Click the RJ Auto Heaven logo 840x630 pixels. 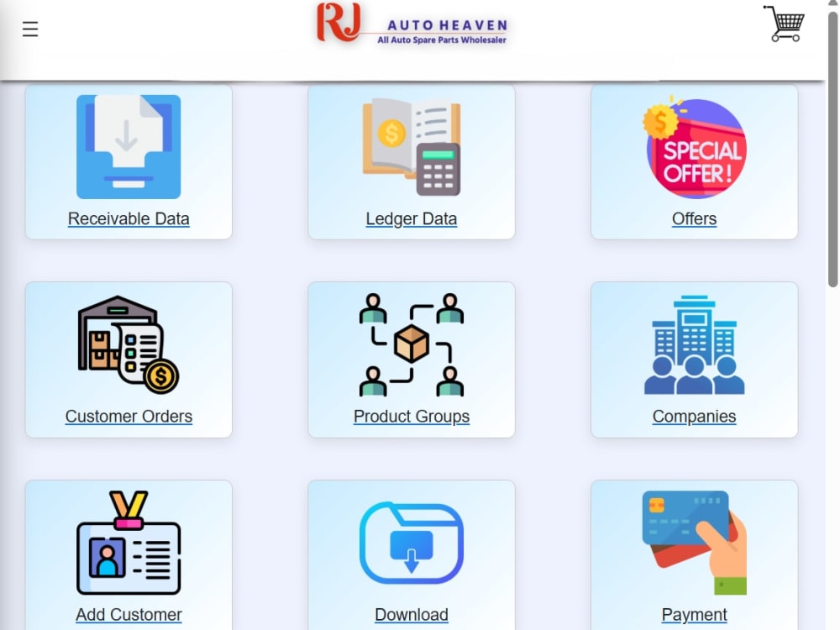(x=412, y=23)
